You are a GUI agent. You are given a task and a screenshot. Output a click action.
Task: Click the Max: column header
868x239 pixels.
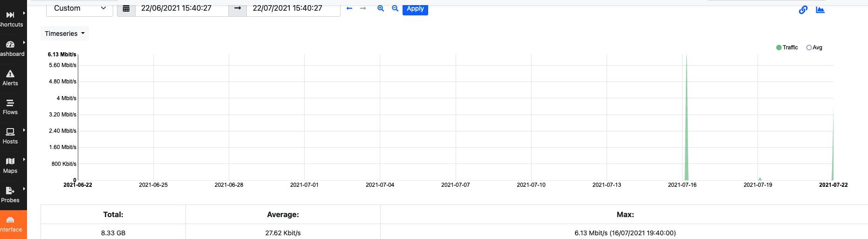pyautogui.click(x=625, y=215)
